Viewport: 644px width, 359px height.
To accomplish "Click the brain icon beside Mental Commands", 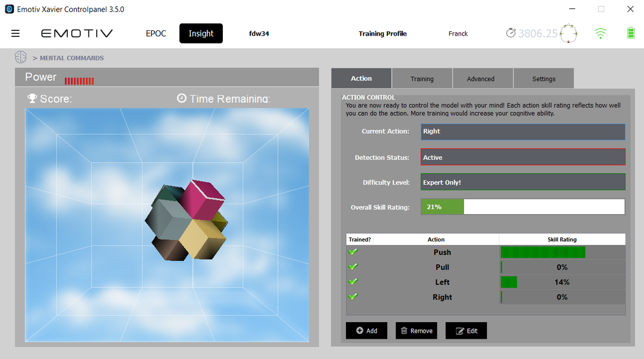I will pyautogui.click(x=21, y=57).
